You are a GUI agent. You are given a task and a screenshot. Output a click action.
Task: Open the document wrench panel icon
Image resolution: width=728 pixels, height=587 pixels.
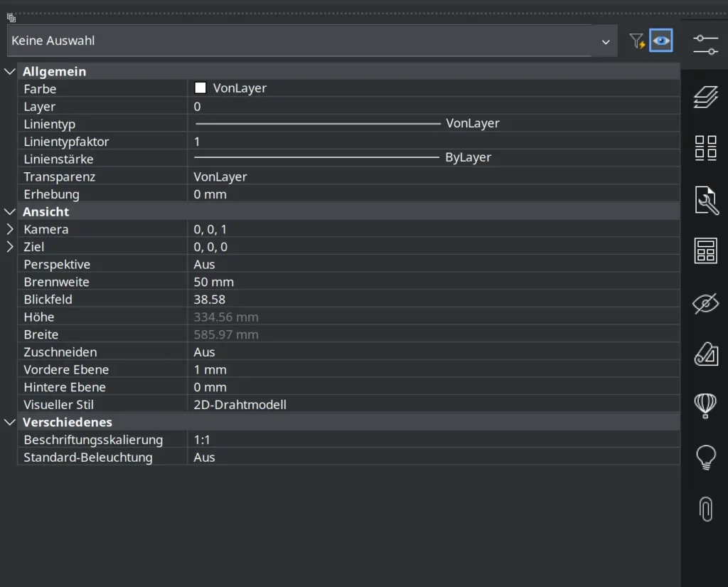coord(706,200)
